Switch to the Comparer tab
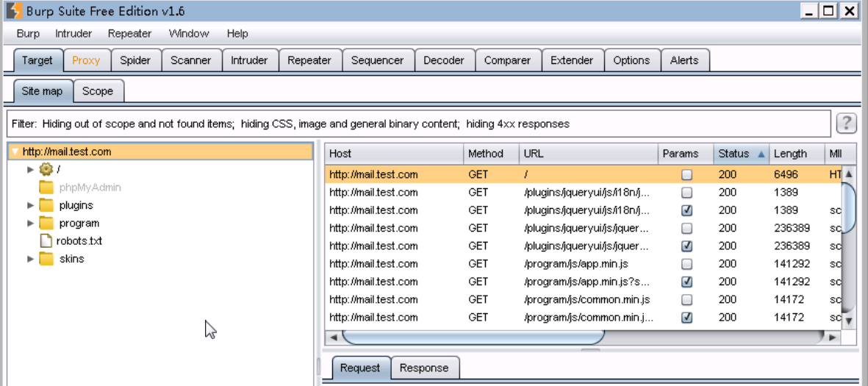Viewport: 868px width, 386px height. pyautogui.click(x=508, y=60)
